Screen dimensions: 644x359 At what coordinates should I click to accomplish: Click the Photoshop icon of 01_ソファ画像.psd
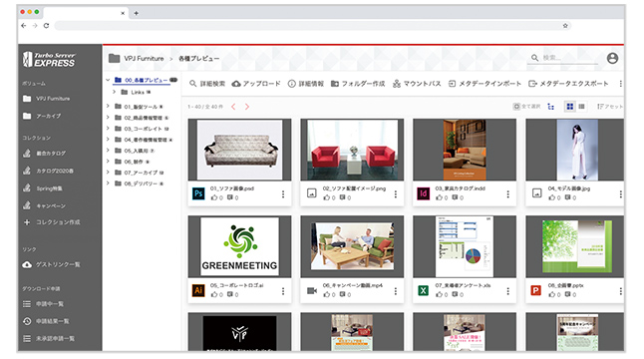click(x=198, y=193)
